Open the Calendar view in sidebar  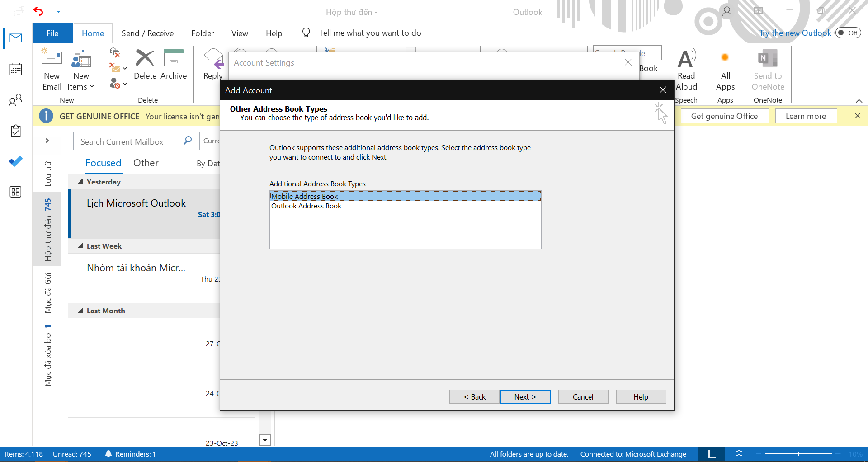[16, 69]
